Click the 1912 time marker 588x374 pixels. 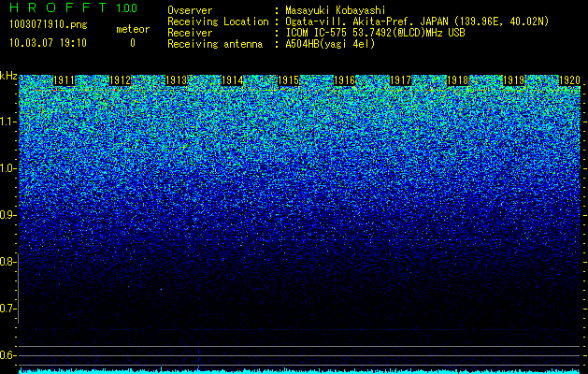tap(121, 80)
